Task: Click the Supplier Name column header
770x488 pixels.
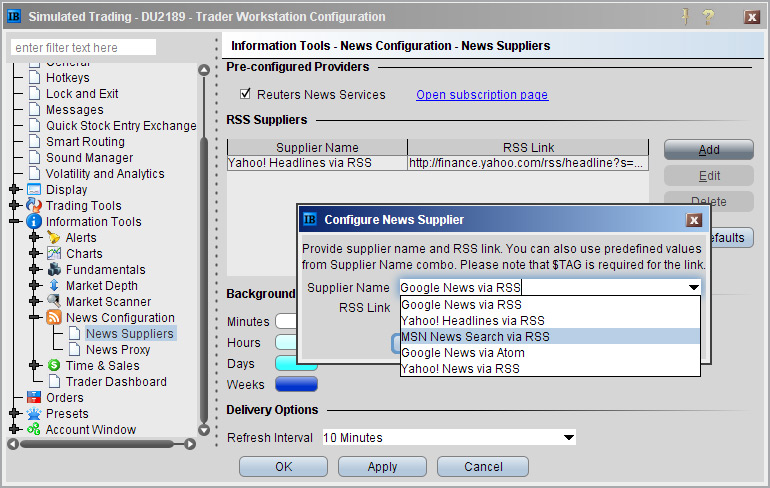Action: [317, 147]
